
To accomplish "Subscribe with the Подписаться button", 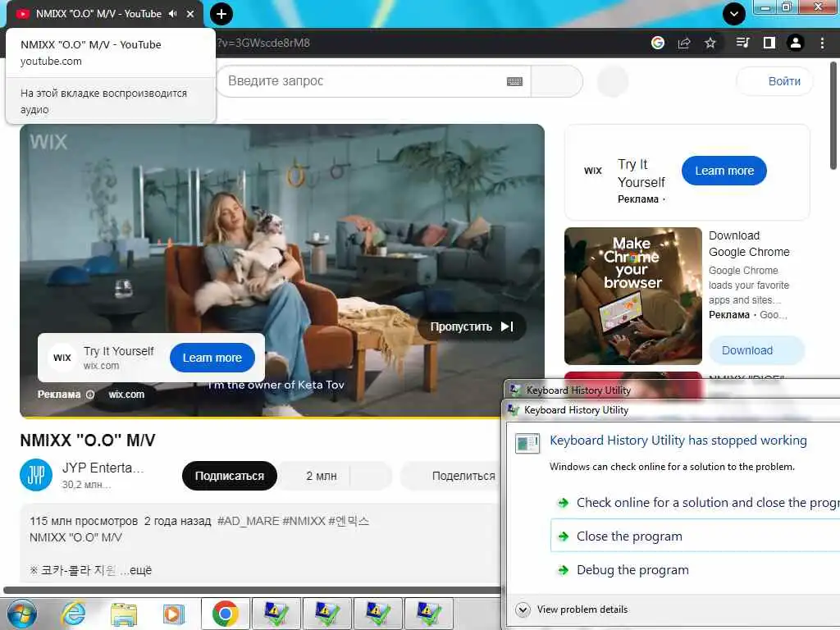I will [230, 476].
